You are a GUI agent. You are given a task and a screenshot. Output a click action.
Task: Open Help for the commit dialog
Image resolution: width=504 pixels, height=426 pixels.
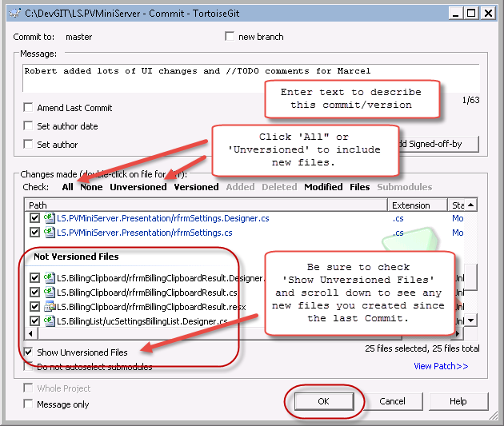click(x=458, y=401)
